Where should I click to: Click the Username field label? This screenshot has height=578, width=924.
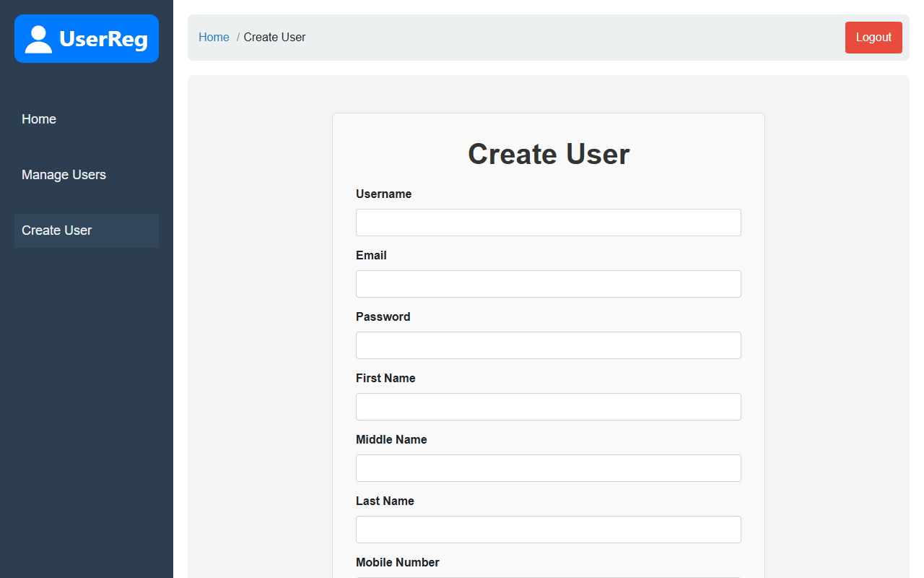click(383, 194)
